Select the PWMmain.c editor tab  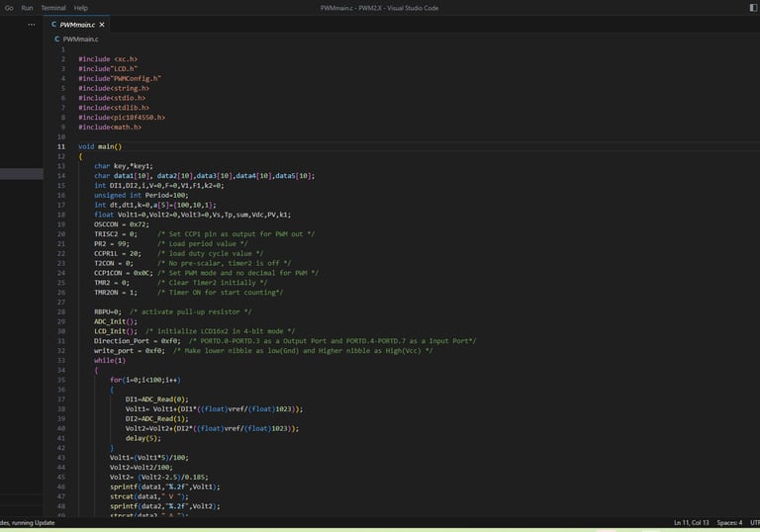[78, 25]
